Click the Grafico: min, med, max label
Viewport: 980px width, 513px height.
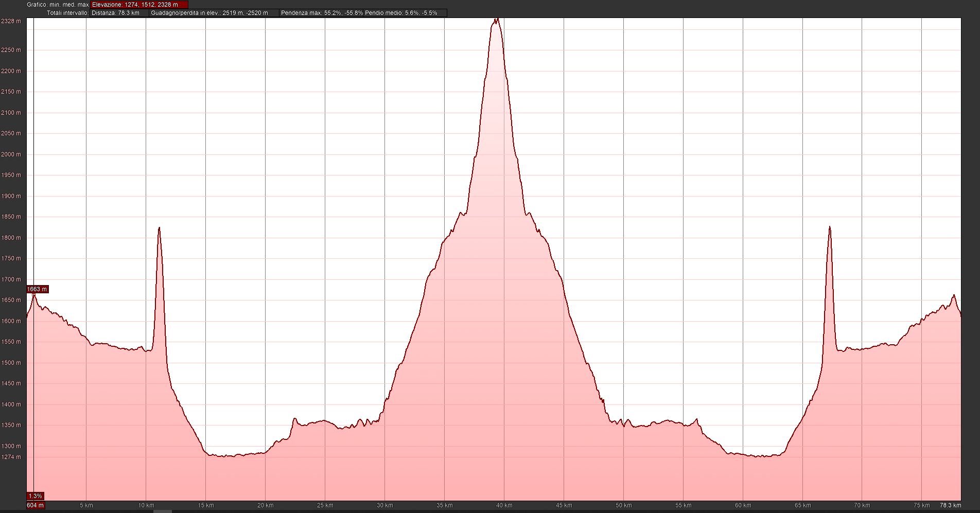(58, 5)
